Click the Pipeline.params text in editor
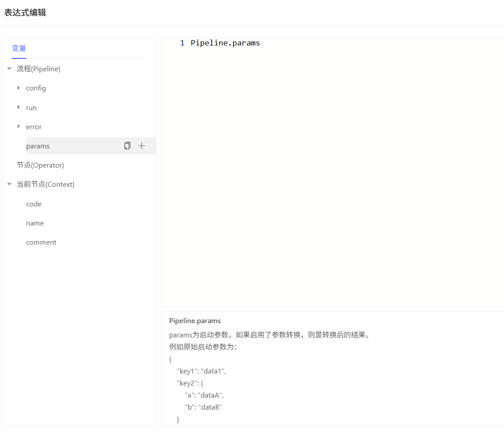The width and height of the screenshot is (504, 435). [225, 43]
